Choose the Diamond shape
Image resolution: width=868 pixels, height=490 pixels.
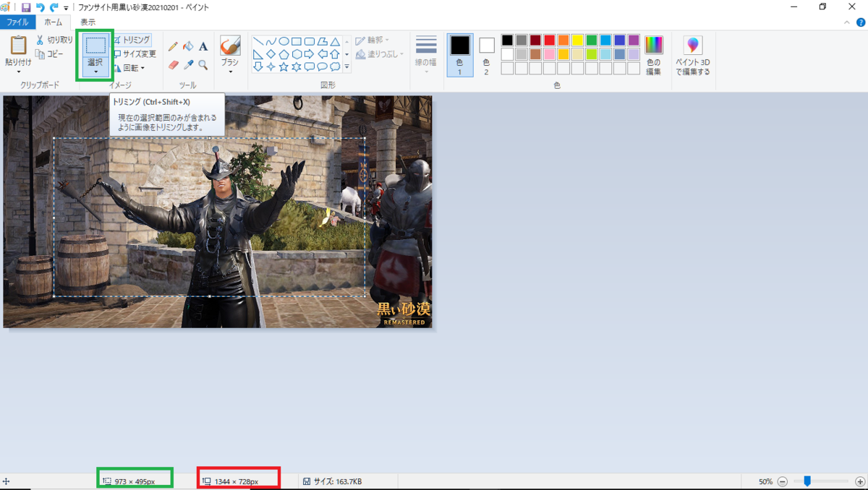(271, 54)
